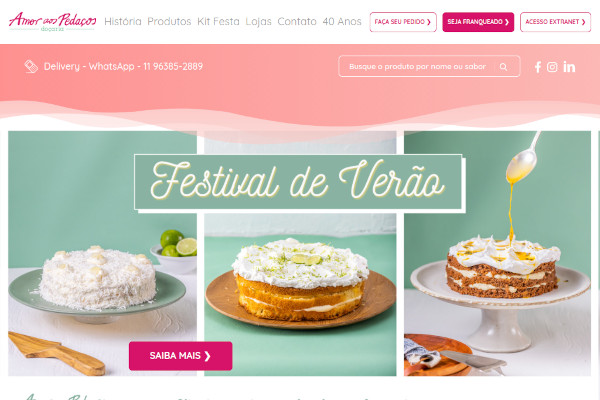Open the LinkedIn social icon

569,67
